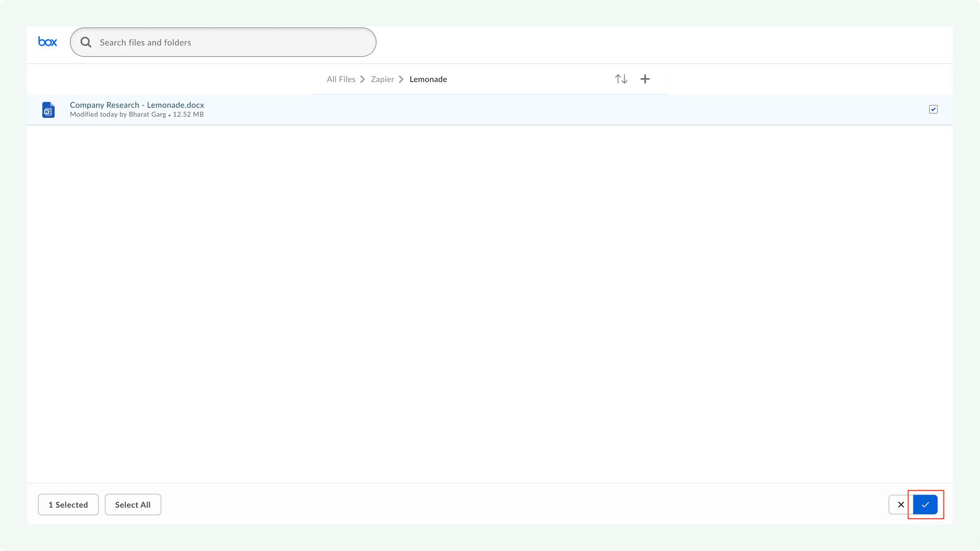The image size is (980, 551).
Task: Click the Select All button
Action: (133, 504)
